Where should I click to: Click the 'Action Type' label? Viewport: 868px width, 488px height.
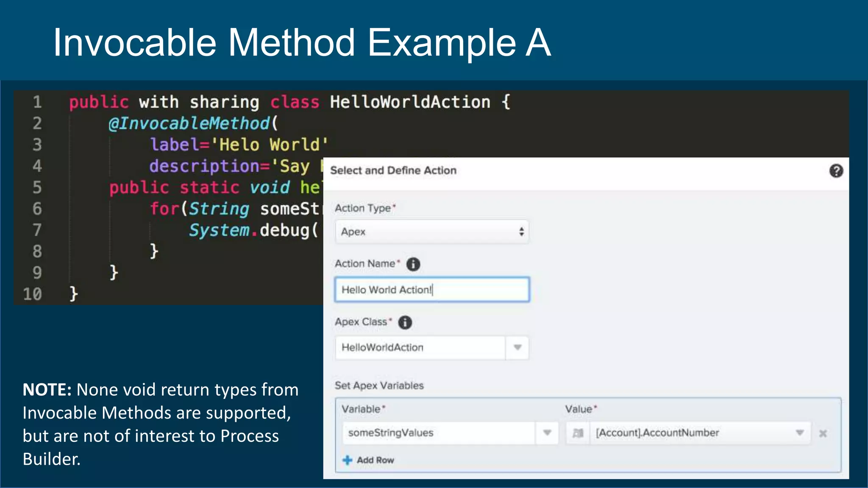pos(363,208)
